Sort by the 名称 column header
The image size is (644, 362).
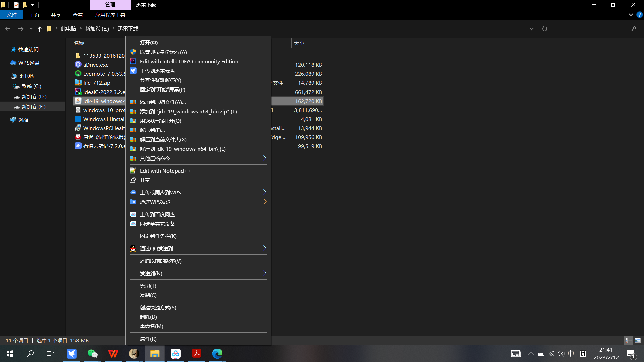79,43
